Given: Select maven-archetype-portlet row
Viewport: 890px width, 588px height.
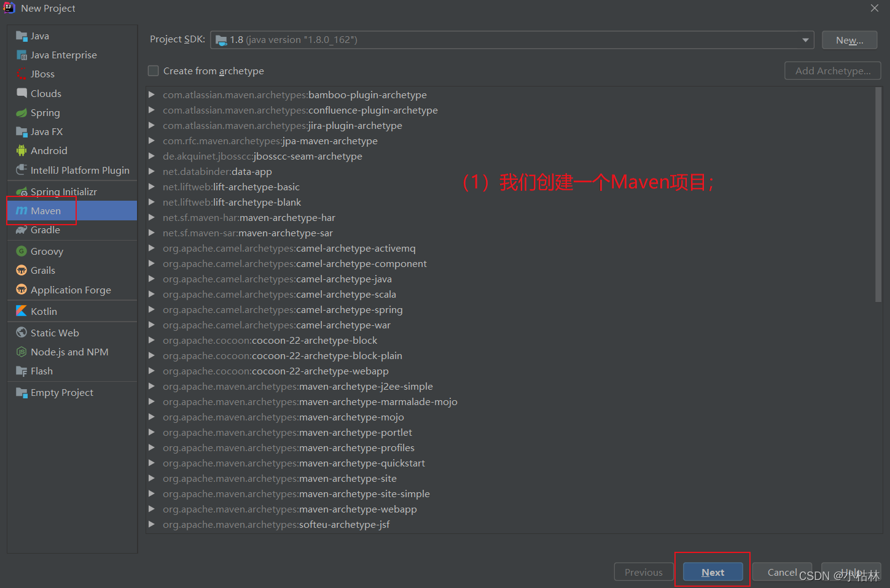Looking at the screenshot, I should click(510, 433).
